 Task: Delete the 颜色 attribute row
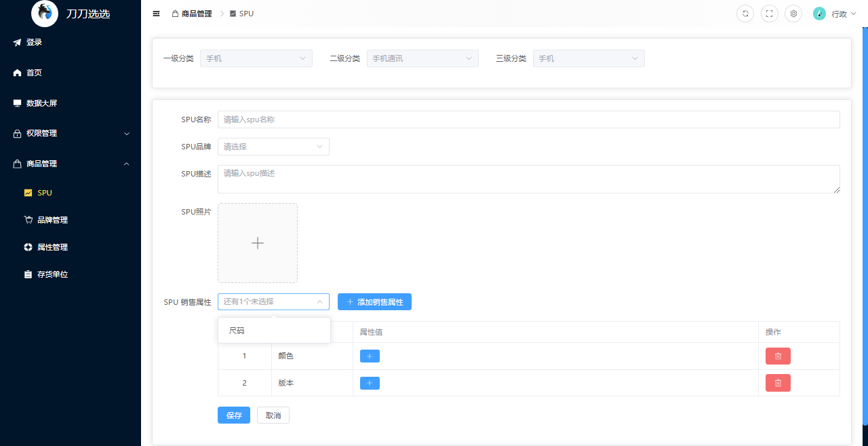778,356
